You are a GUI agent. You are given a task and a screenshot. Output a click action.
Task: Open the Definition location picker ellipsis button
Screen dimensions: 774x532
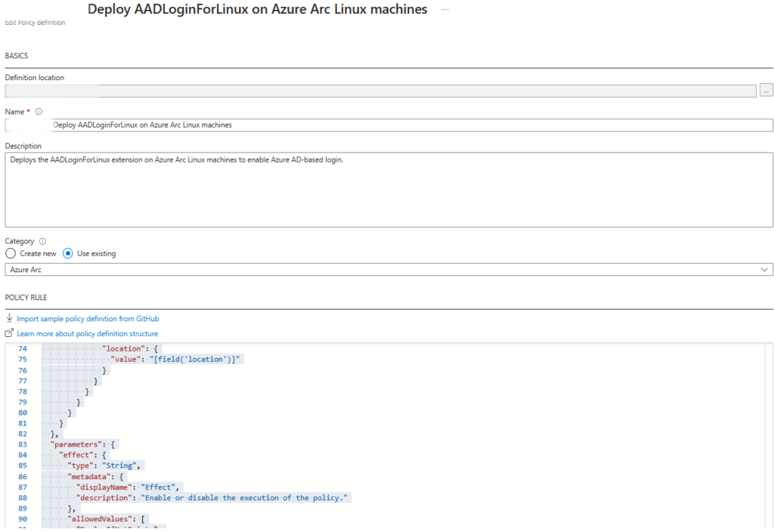coord(766,90)
